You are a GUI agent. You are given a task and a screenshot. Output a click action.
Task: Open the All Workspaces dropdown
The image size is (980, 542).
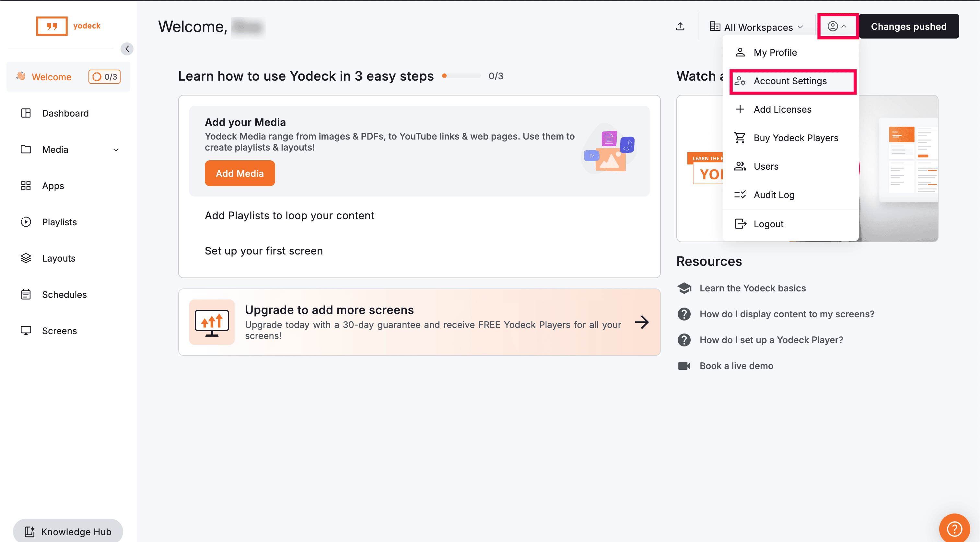756,27
